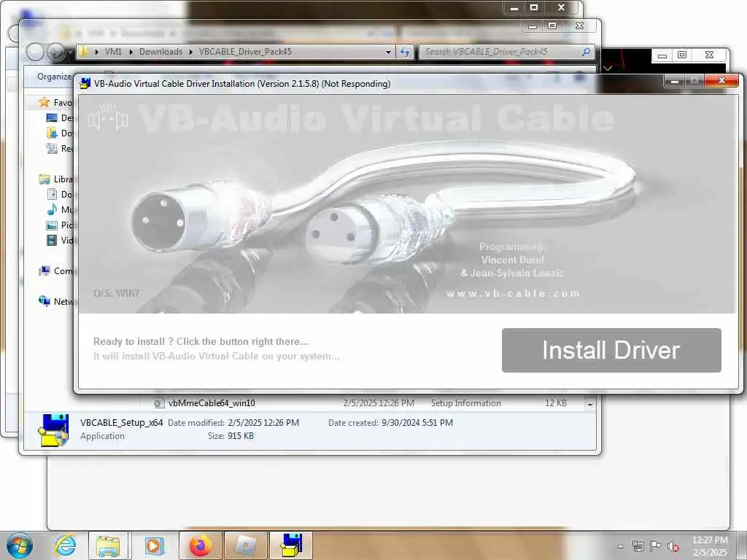Minimize the Explorer VBCABLE_Driver_Pack45 window
Image resolution: width=747 pixels, height=560 pixels.
533,26
